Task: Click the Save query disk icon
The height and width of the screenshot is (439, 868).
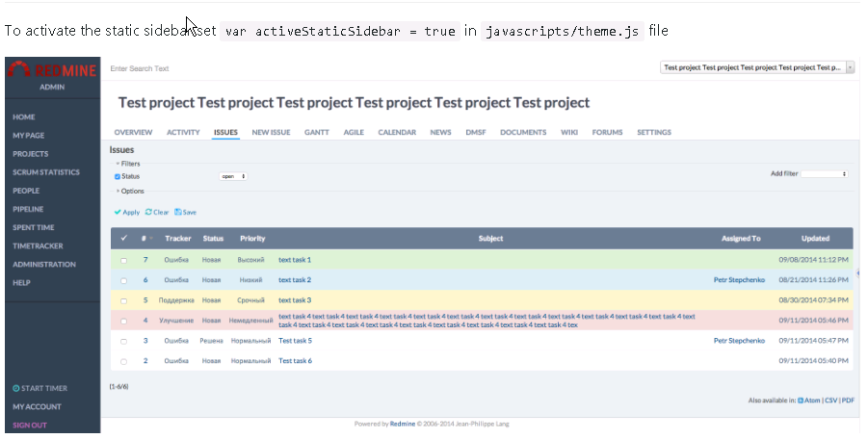Action: pyautogui.click(x=177, y=212)
